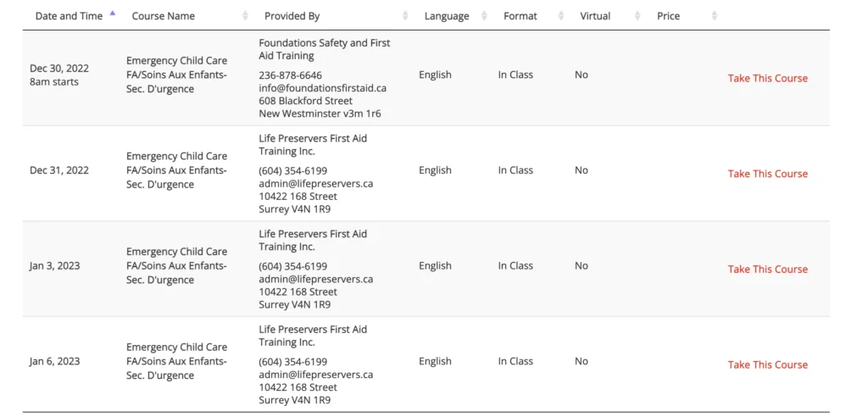The height and width of the screenshot is (417, 868).
Task: Click Course Name sort arrows icon
Action: point(245,16)
